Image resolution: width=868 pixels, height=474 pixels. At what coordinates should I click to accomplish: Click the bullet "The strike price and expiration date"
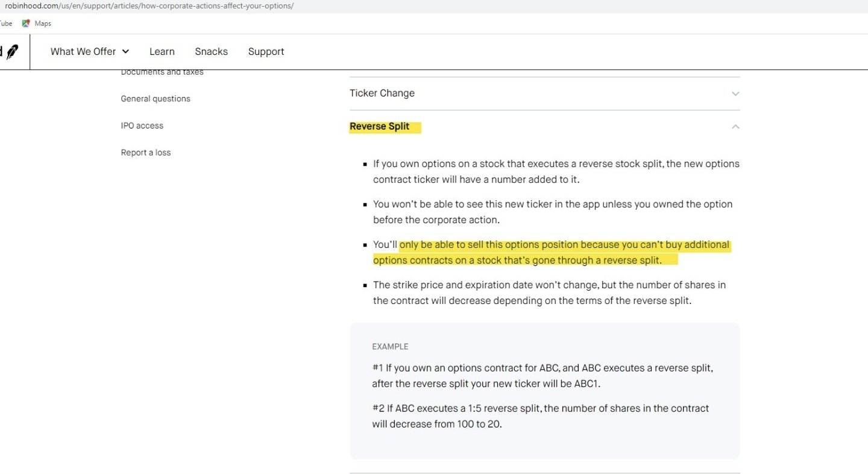[549, 292]
